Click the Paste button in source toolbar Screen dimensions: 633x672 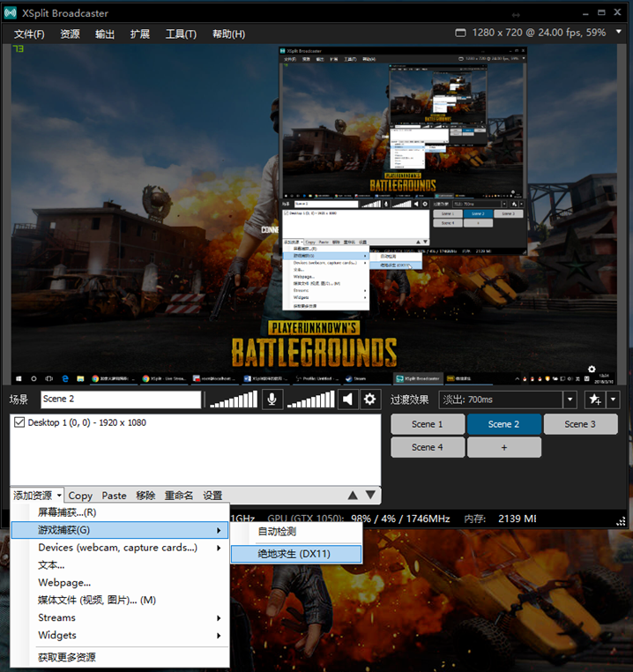pos(114,496)
